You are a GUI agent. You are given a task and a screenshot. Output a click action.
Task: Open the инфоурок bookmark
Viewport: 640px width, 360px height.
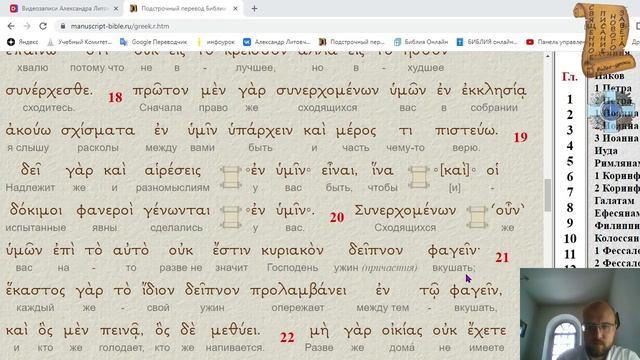coord(216,42)
